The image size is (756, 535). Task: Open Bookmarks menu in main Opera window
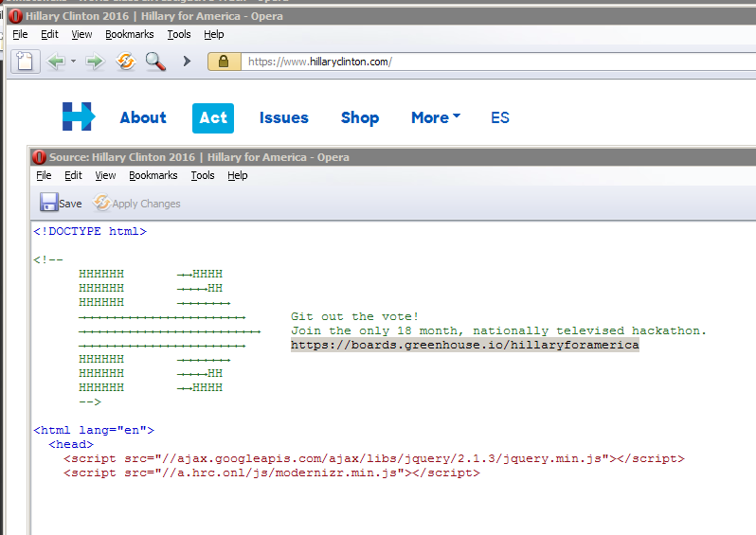(129, 34)
